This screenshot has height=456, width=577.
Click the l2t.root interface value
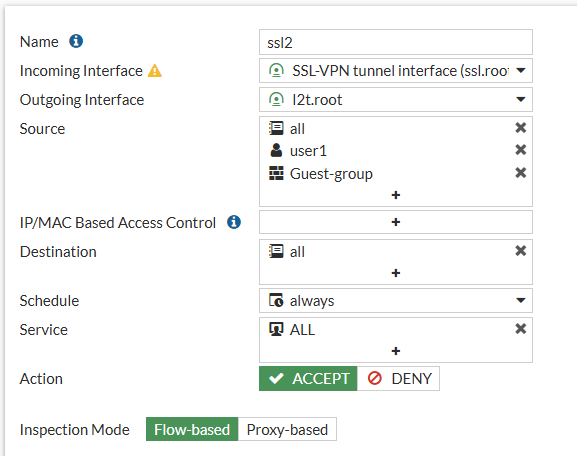pyautogui.click(x=317, y=100)
